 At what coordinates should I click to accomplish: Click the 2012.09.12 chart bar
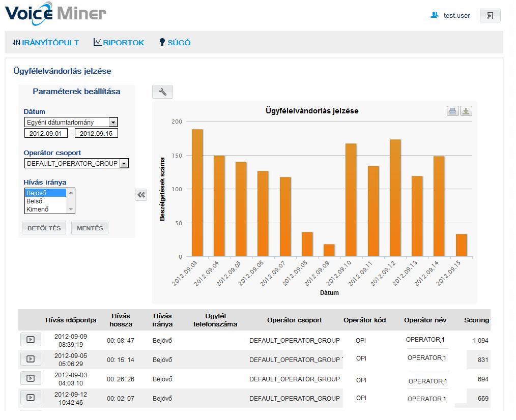(x=395, y=198)
